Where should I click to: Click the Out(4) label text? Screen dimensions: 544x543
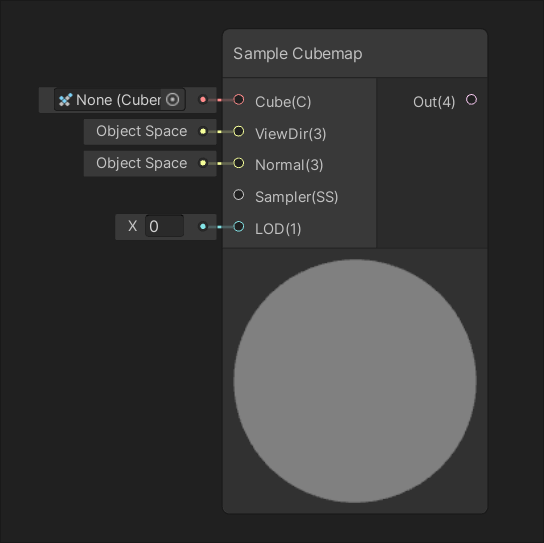click(x=434, y=102)
